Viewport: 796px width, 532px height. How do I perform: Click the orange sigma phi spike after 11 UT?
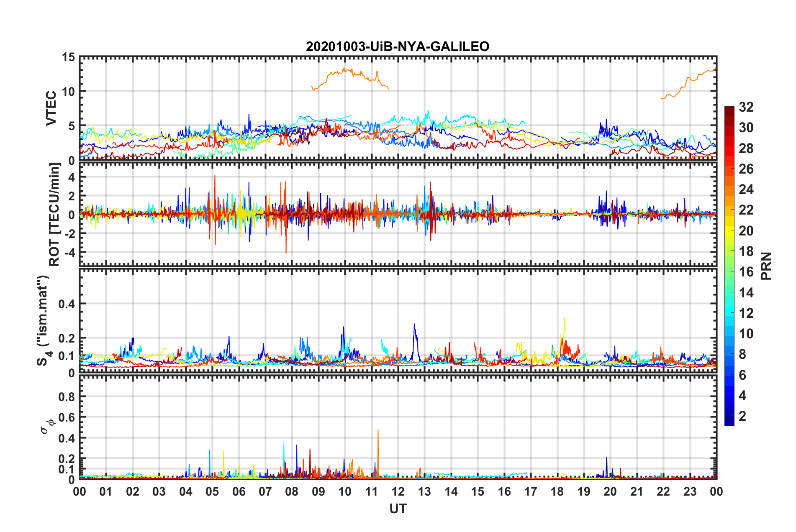pos(378,454)
